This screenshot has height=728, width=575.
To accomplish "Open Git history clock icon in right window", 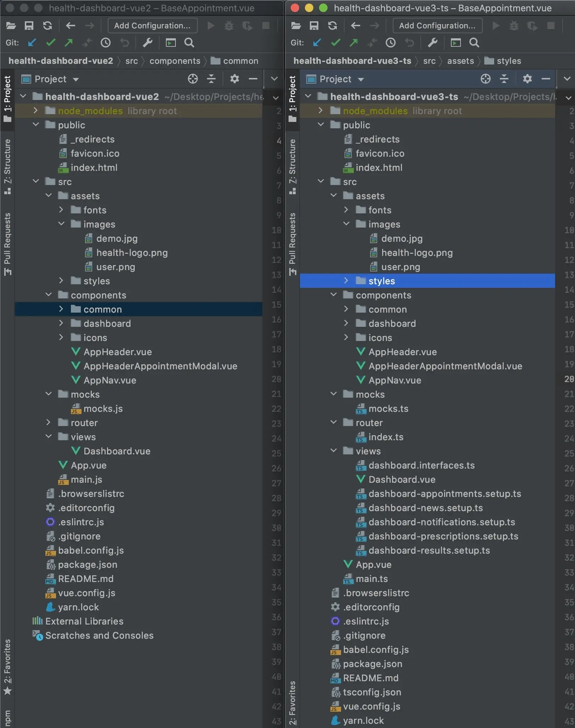I will 390,43.
